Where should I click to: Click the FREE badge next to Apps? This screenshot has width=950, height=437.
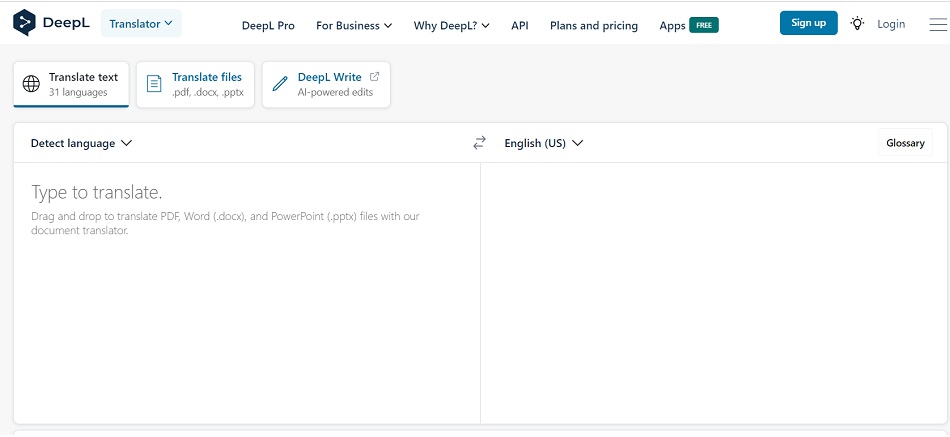[x=704, y=25]
